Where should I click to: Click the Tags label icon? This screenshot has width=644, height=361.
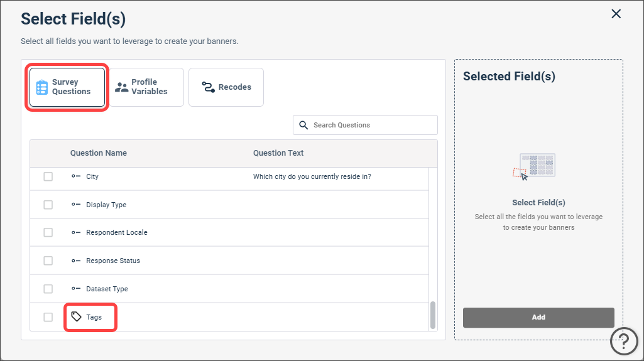coord(77,316)
